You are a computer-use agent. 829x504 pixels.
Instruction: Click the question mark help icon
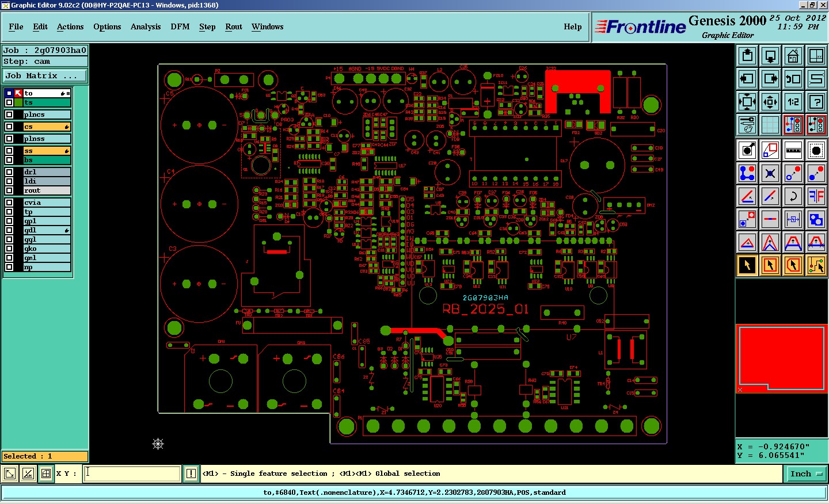(x=816, y=102)
